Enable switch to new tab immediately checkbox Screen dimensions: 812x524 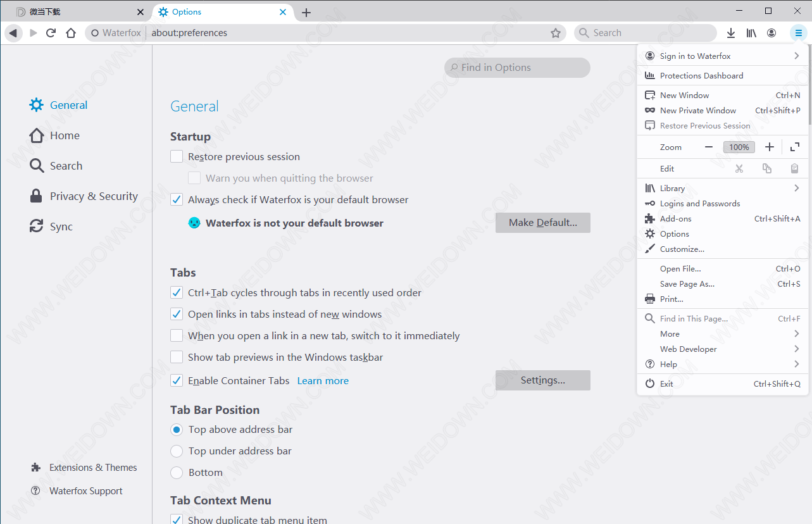177,336
